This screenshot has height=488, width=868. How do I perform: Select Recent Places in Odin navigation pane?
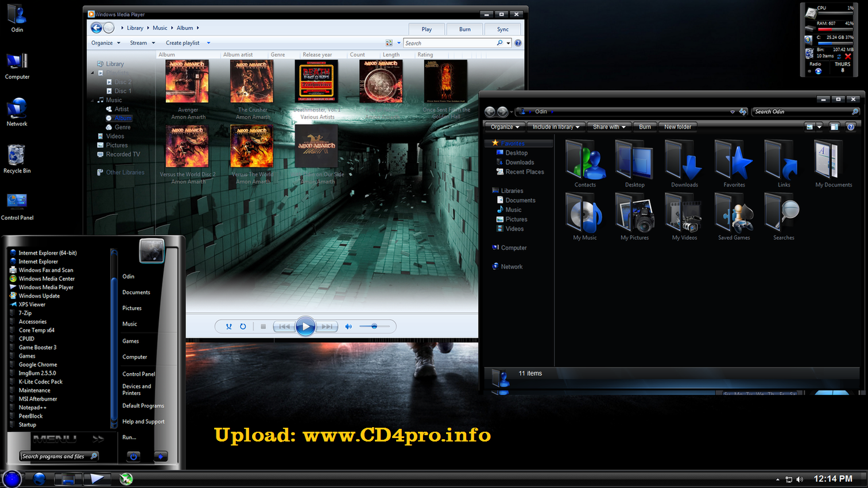(x=524, y=172)
